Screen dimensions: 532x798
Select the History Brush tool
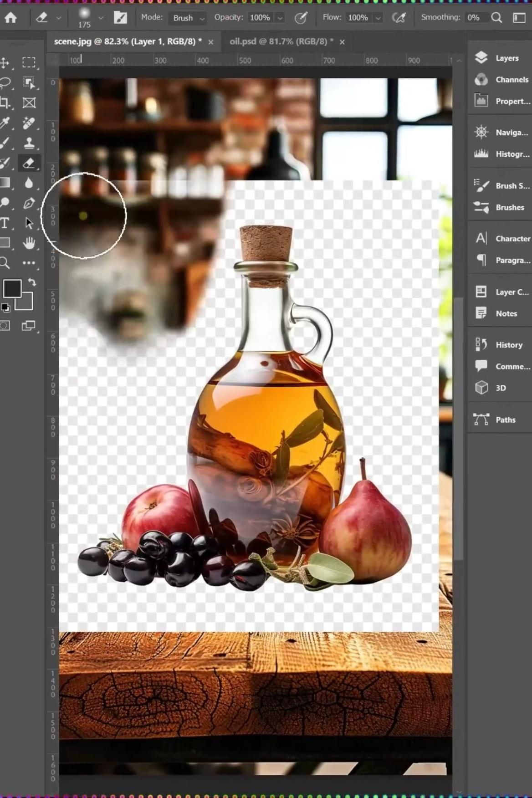(5, 163)
